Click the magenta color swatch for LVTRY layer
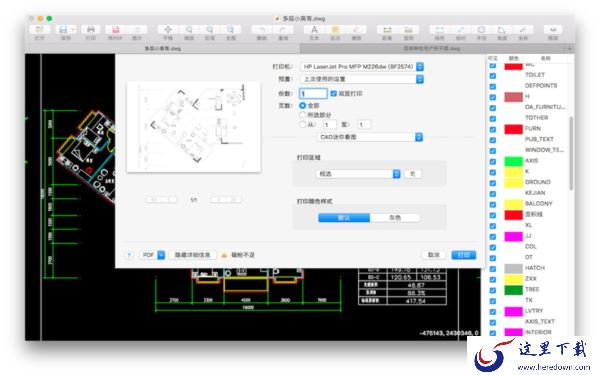This screenshot has width=600, height=375. (x=513, y=311)
